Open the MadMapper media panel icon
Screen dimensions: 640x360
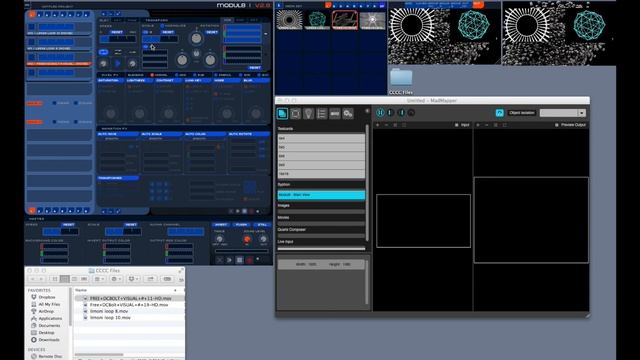(x=282, y=113)
